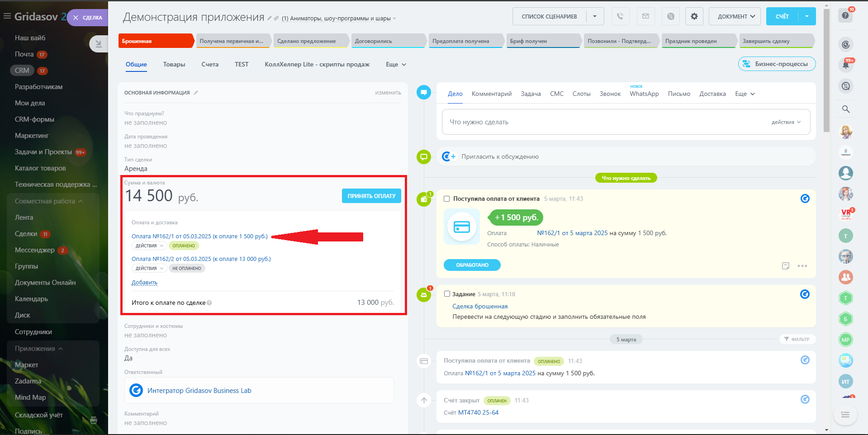This screenshot has width=868, height=435.
Task: Open payment link Оплата №162/2 от 05.03.2025
Action: pos(201,259)
